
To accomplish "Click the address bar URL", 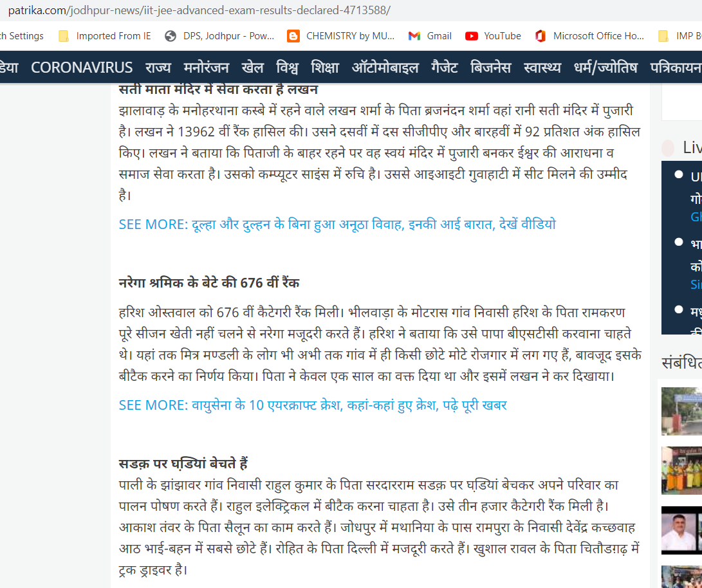I will tap(199, 10).
